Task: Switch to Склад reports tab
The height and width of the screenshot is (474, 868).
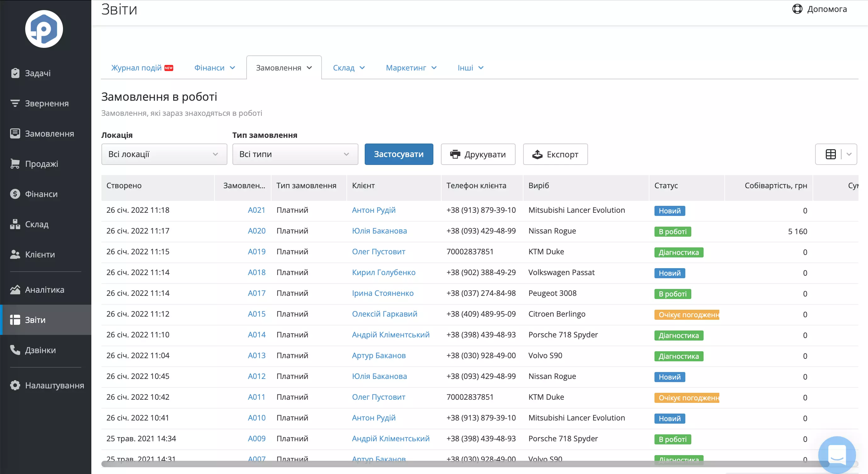Action: (x=349, y=68)
